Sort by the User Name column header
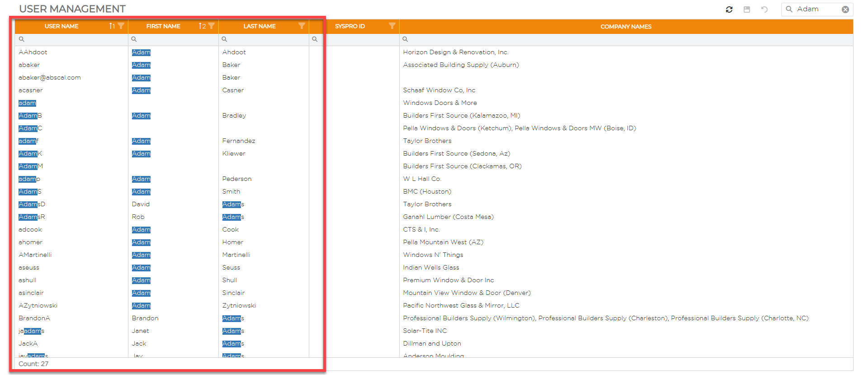Screen dimensions: 868x375 pyautogui.click(x=61, y=26)
